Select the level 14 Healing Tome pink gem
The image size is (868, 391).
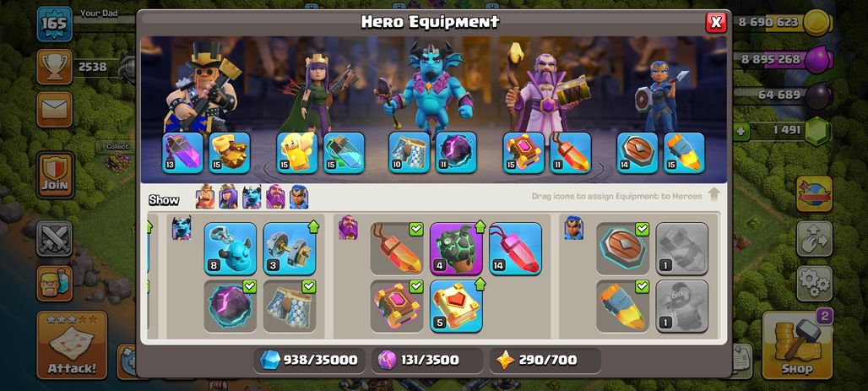point(515,248)
